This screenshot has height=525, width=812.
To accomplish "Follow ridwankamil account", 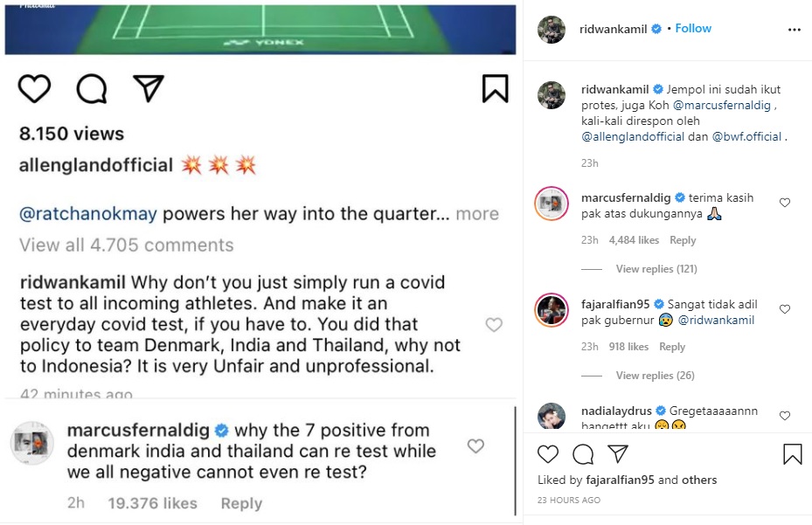I will click(x=693, y=29).
